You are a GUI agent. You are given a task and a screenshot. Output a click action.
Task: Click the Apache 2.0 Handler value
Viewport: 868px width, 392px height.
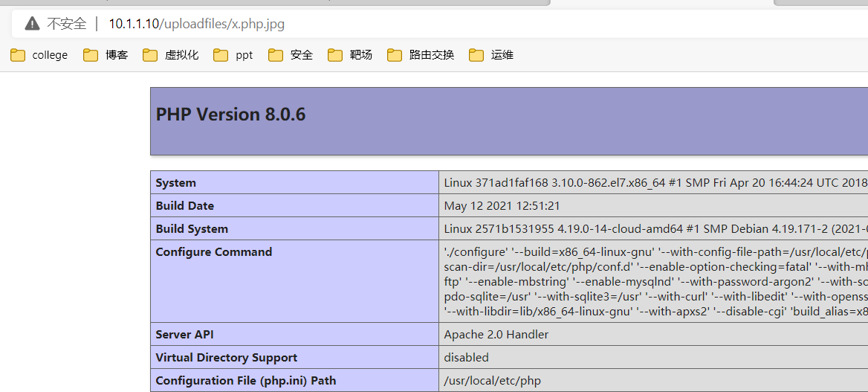(x=496, y=334)
